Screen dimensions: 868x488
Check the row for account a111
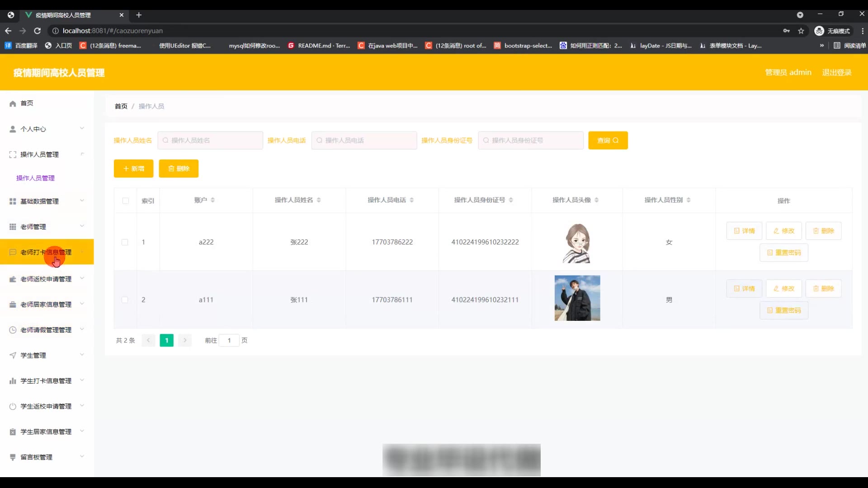(125, 300)
